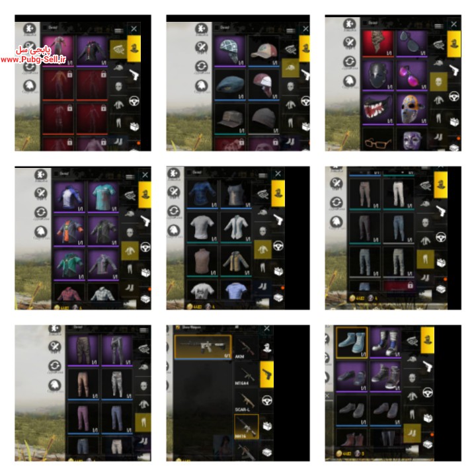Select the pink aviator sunglasses
476x476 pixels.
tap(412, 75)
